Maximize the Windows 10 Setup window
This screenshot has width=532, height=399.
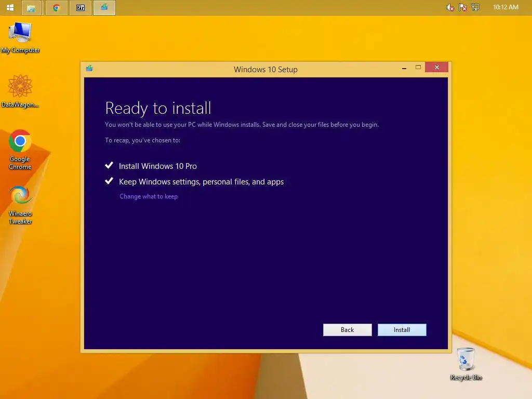click(x=418, y=68)
